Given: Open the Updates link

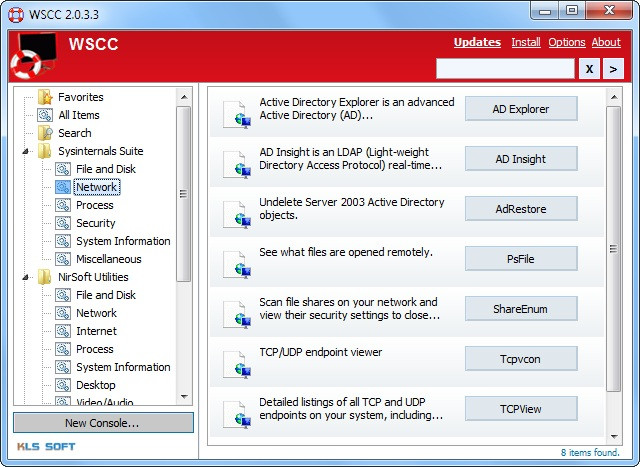Looking at the screenshot, I should pos(477,42).
